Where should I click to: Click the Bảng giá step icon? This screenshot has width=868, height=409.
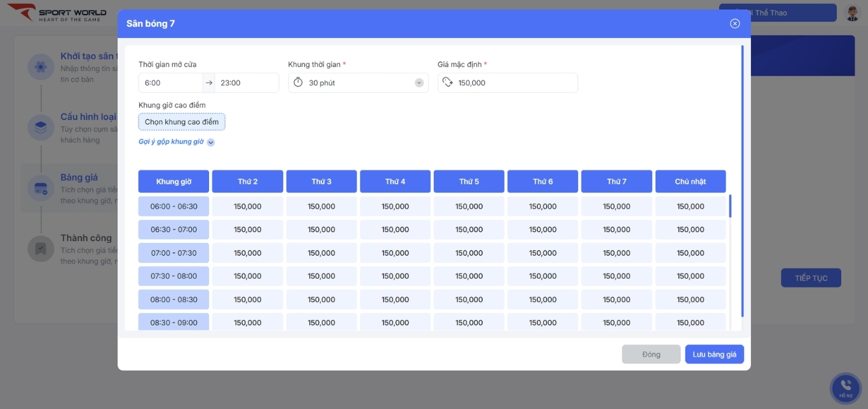(41, 188)
